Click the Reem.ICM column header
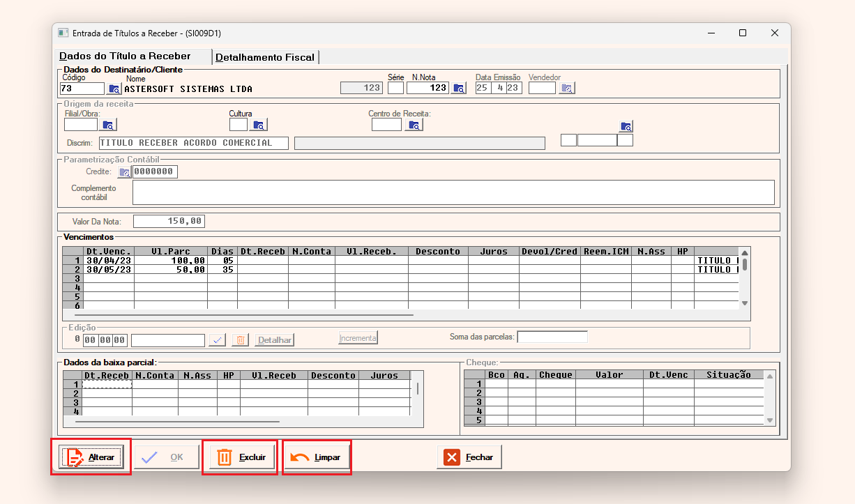This screenshot has height=504, width=855. (605, 251)
